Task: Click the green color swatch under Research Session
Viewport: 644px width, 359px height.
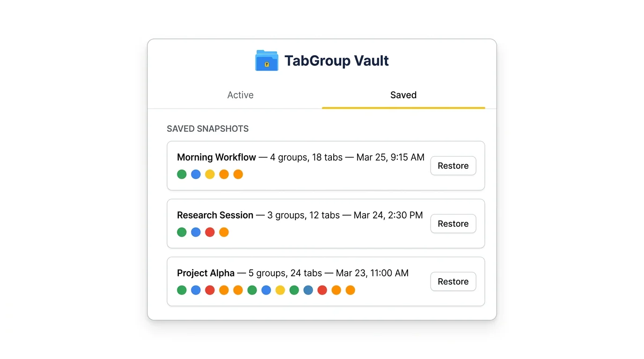Action: pos(182,232)
